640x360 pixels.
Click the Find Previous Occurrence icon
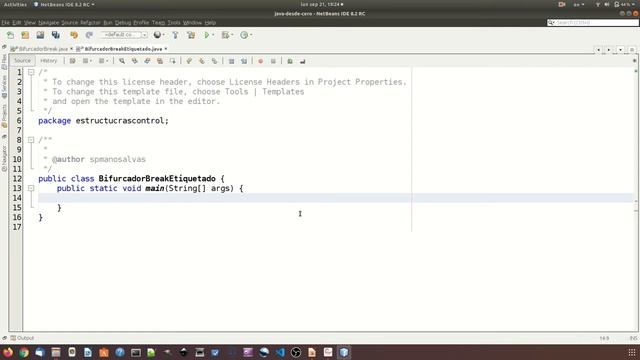pos(134,61)
